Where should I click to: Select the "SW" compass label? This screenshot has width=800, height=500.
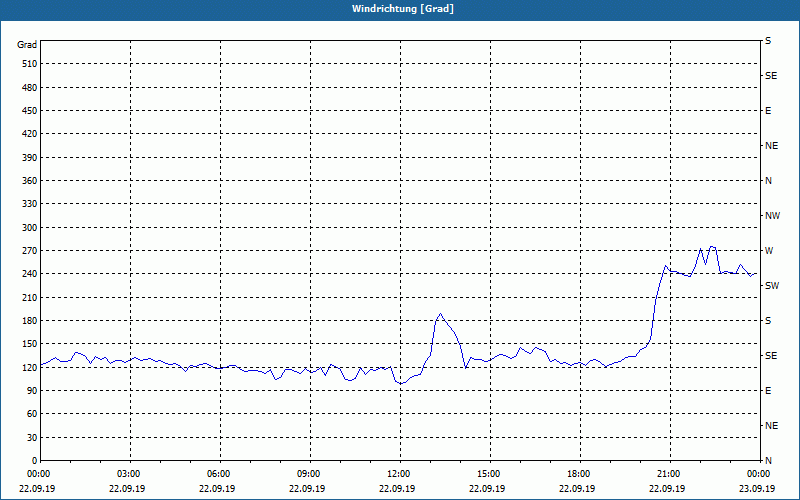point(772,286)
